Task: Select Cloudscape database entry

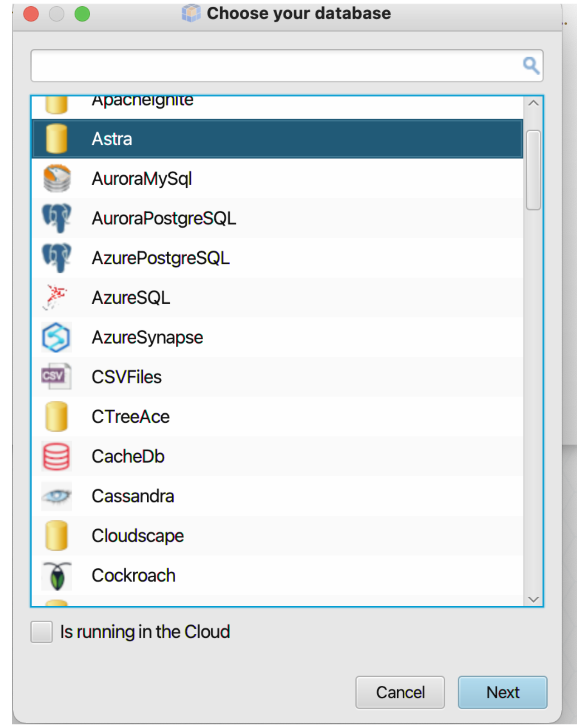Action: click(x=277, y=536)
